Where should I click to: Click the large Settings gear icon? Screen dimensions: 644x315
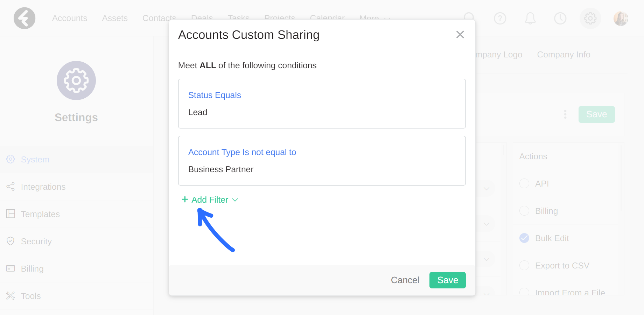click(76, 80)
